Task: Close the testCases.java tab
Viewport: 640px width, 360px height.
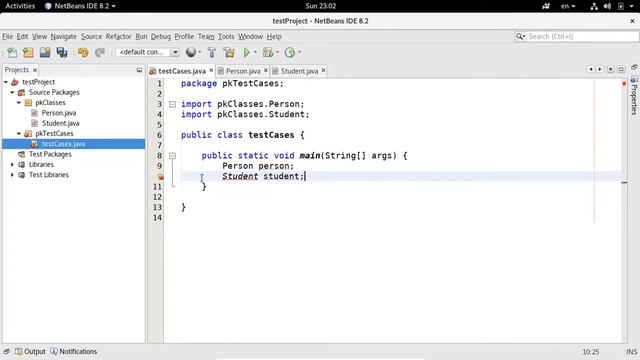Action: pyautogui.click(x=211, y=71)
